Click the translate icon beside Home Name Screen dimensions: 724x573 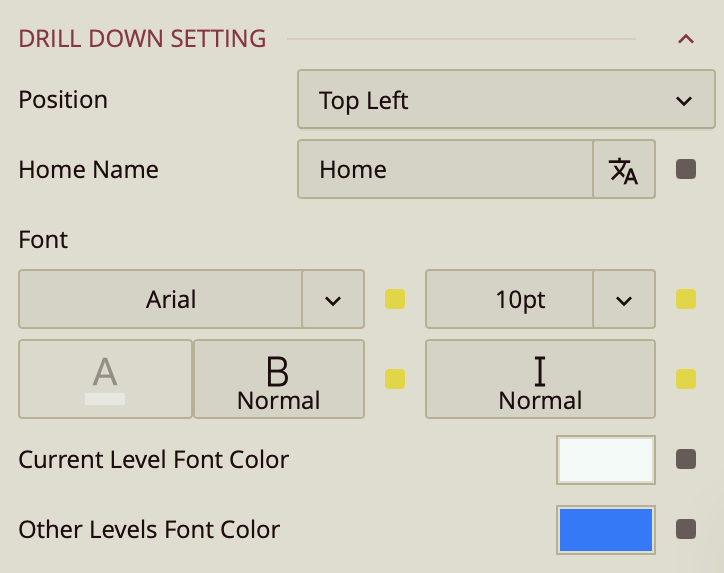coord(624,170)
